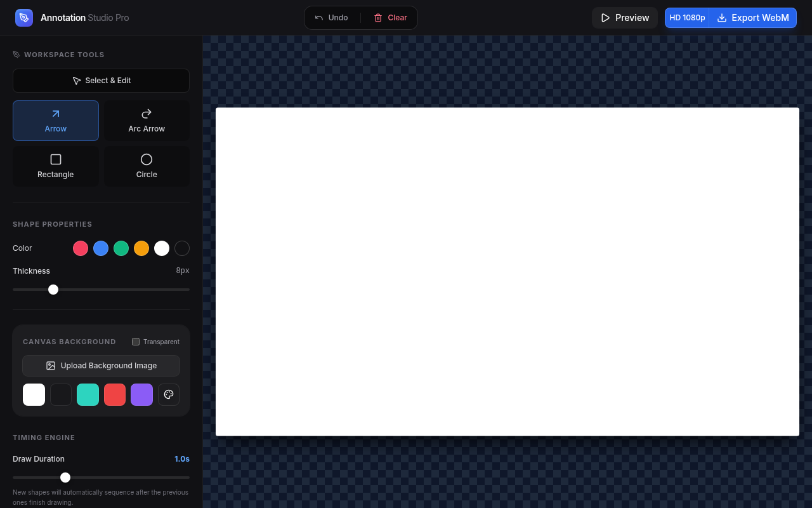Adjust the Thickness slider handle
812x508 pixels.
[53, 290]
